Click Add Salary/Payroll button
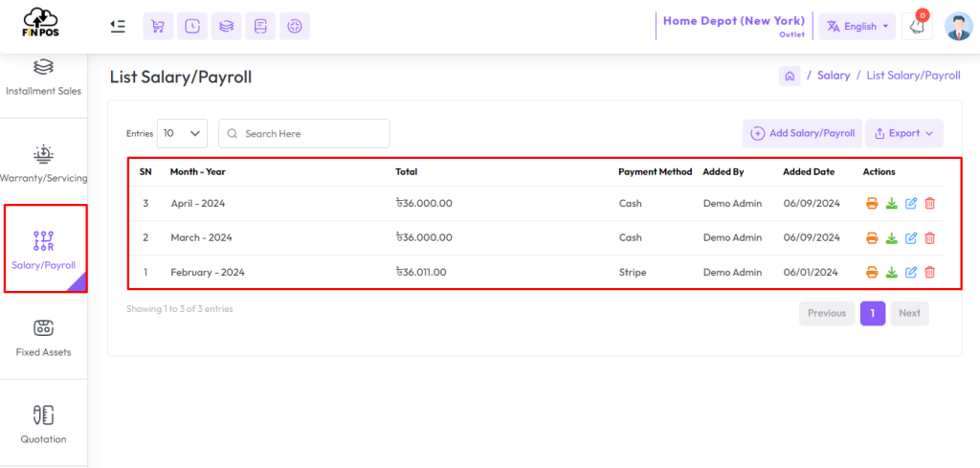This screenshot has width=980, height=468. coord(803,133)
